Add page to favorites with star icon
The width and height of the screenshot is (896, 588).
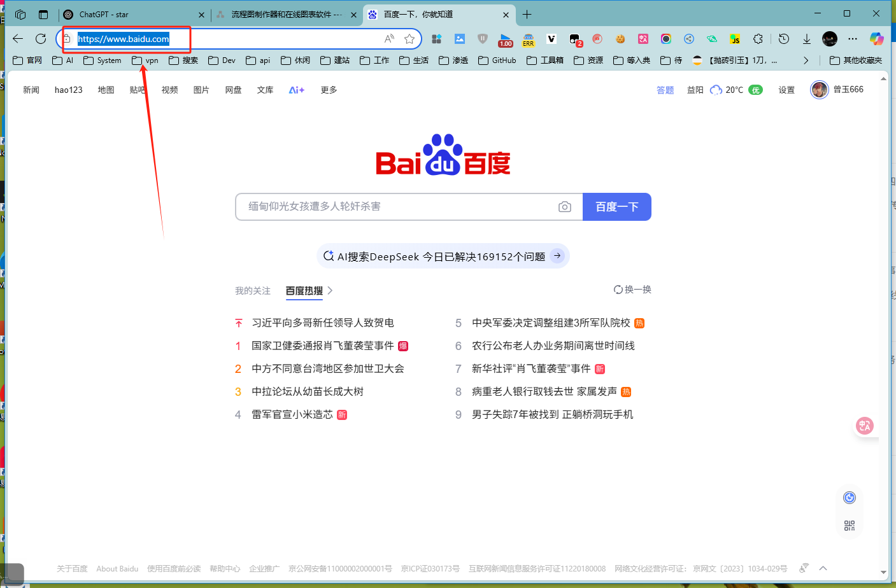[409, 39]
